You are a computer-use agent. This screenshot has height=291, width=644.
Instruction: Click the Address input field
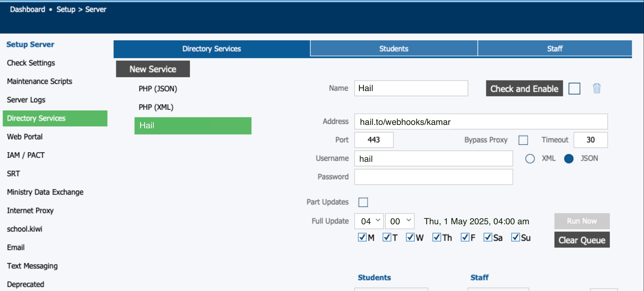tap(481, 122)
